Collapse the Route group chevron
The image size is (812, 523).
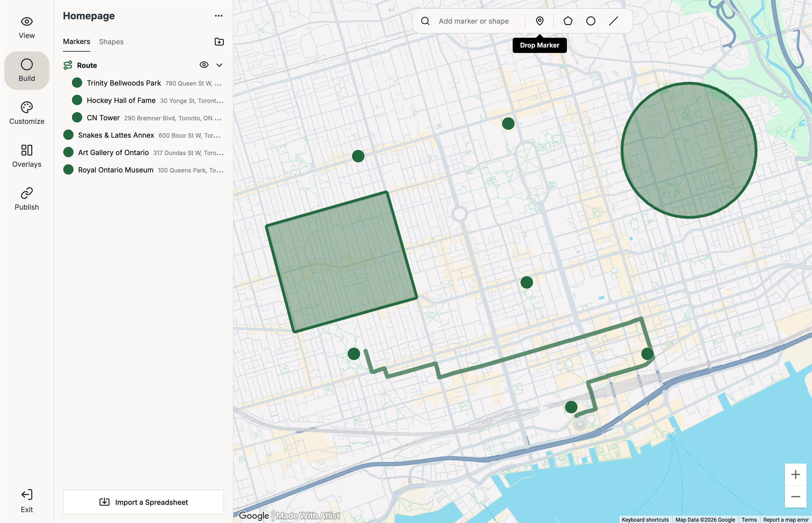point(219,65)
